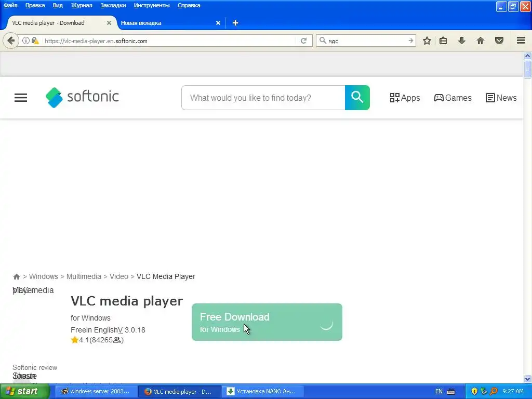The image size is (532, 399).
Task: Switch to windows server 2003 taskbar item
Action: pos(96,392)
